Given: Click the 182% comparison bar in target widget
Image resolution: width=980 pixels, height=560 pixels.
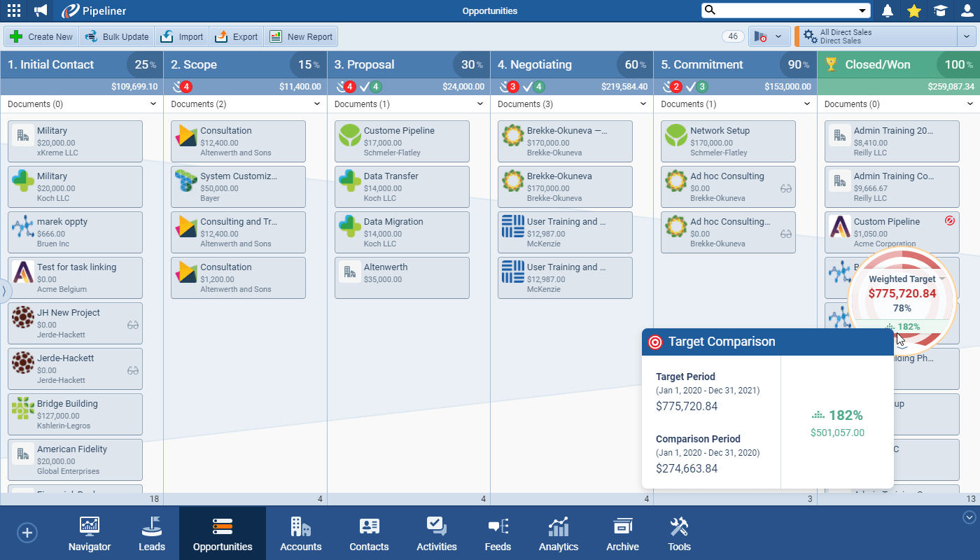Looking at the screenshot, I should pos(902,327).
